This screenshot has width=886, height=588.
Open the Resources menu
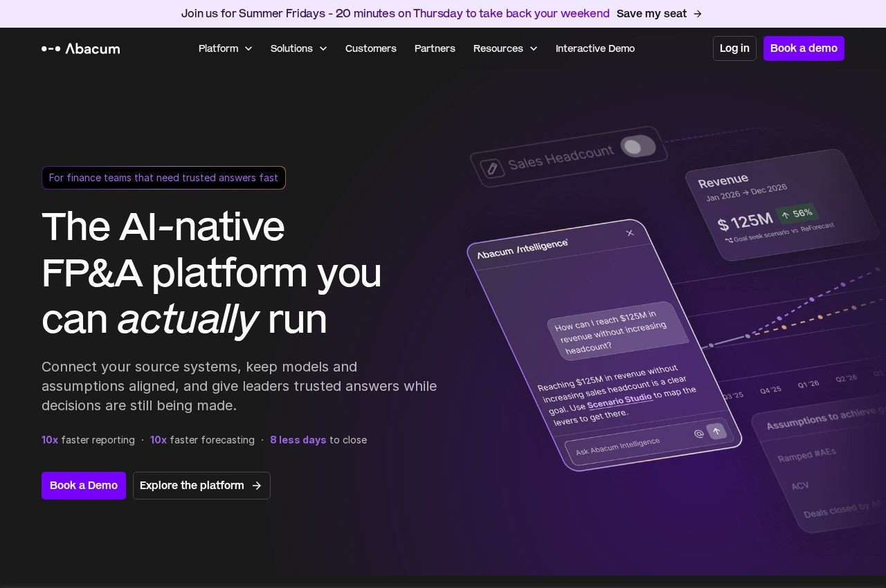(x=505, y=48)
